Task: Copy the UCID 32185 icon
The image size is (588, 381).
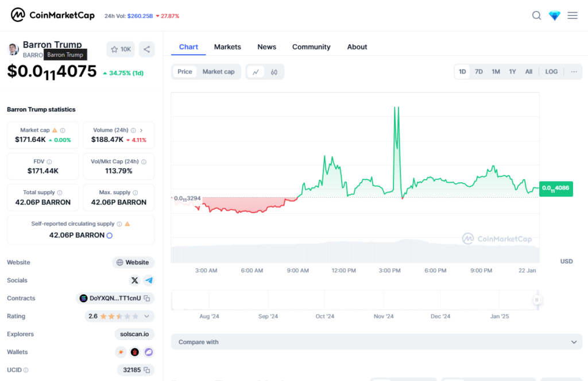Action: [147, 370]
